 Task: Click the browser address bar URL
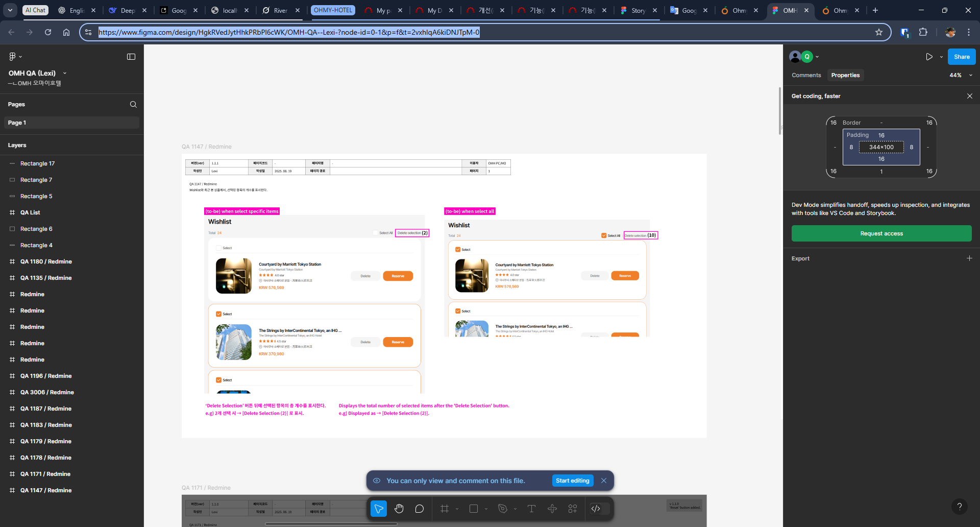(x=289, y=32)
